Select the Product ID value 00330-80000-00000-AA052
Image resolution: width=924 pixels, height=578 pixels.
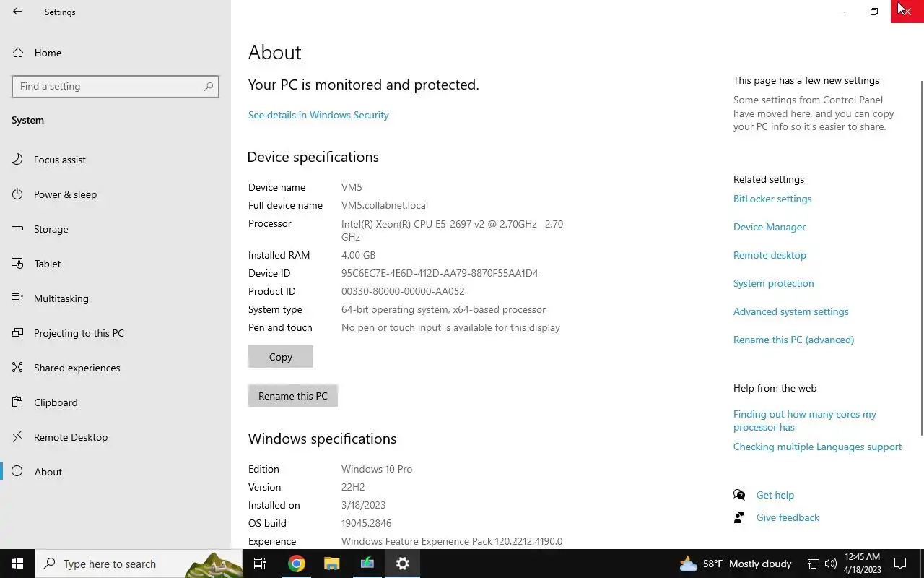(403, 291)
